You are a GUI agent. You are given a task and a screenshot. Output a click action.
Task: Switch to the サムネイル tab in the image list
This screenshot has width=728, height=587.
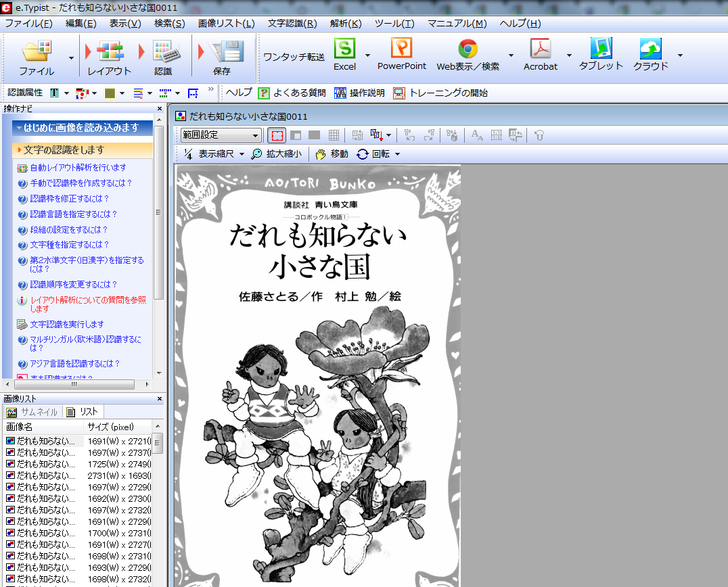click(32, 412)
